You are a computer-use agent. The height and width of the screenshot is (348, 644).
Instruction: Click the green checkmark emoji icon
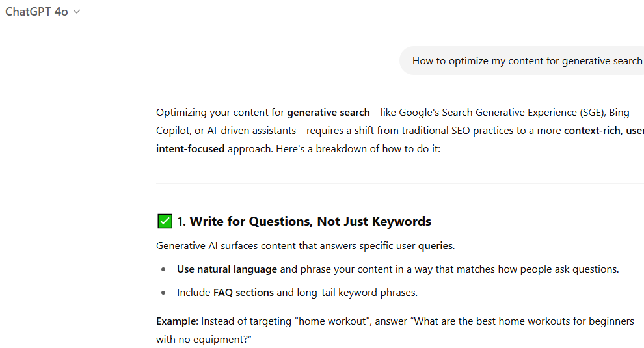(165, 222)
